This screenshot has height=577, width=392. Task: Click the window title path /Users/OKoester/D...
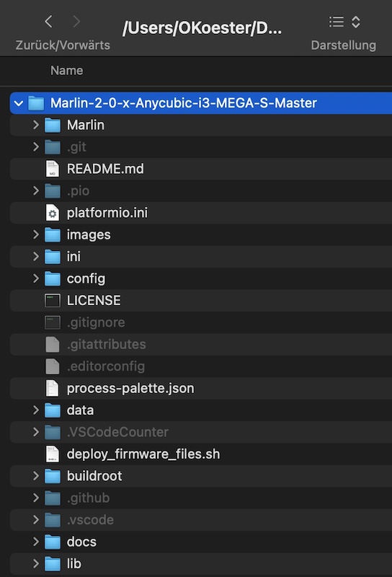[x=202, y=28]
